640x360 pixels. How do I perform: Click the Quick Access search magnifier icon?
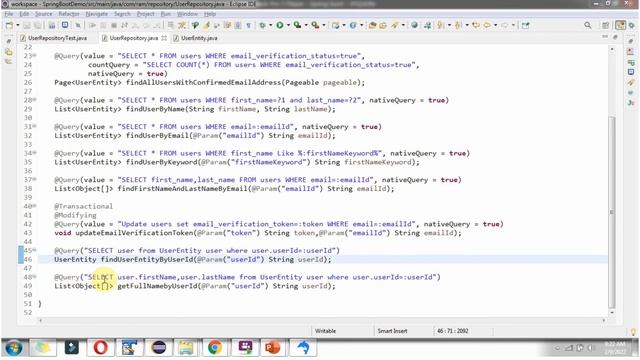click(x=588, y=25)
